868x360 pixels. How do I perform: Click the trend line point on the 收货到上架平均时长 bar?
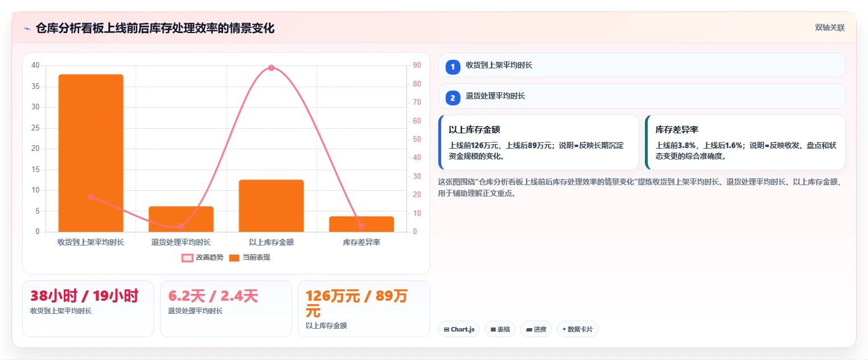(x=90, y=197)
